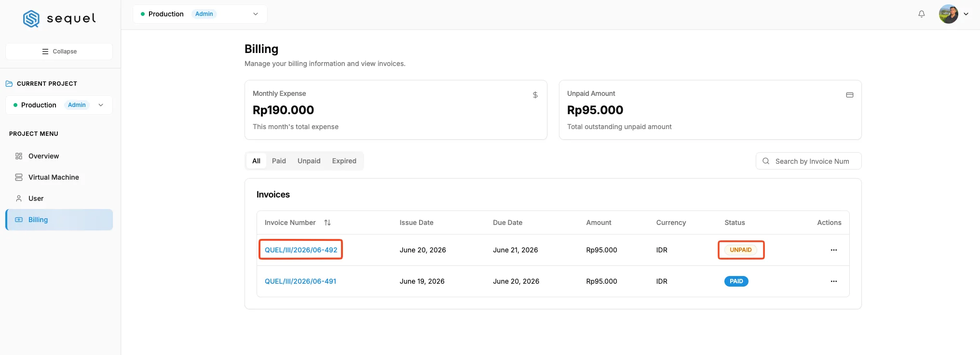The image size is (980, 355).
Task: Open actions menu for invoice 06-492
Action: [833, 250]
